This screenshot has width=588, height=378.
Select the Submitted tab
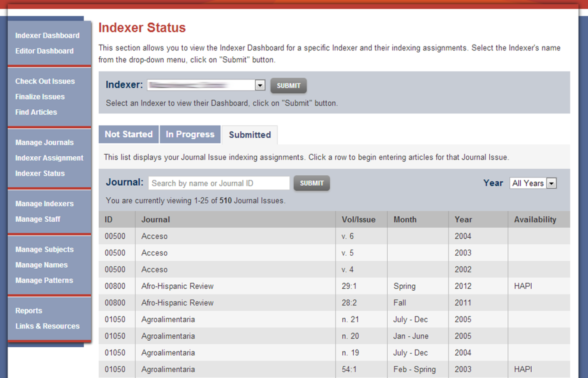[249, 135]
